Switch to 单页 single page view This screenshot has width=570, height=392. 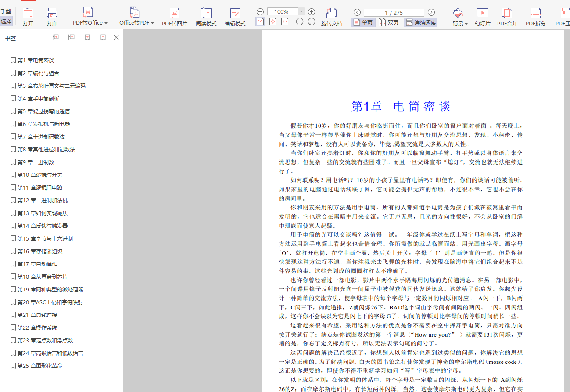tap(363, 22)
